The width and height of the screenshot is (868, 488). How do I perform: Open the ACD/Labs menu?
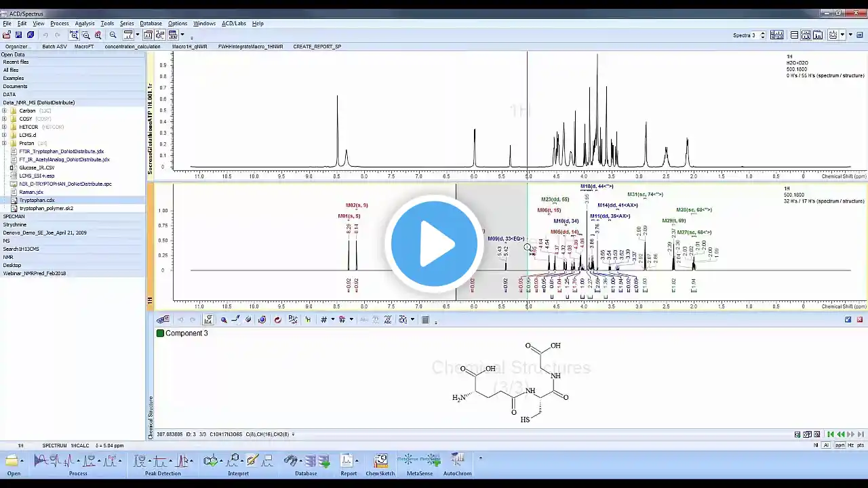[234, 24]
